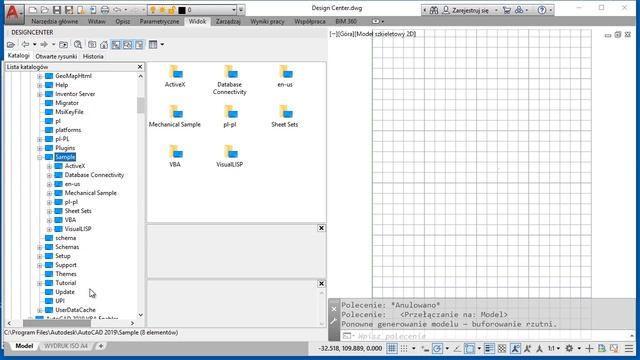Select the Mechanical Sample folder in content pane

[175, 117]
